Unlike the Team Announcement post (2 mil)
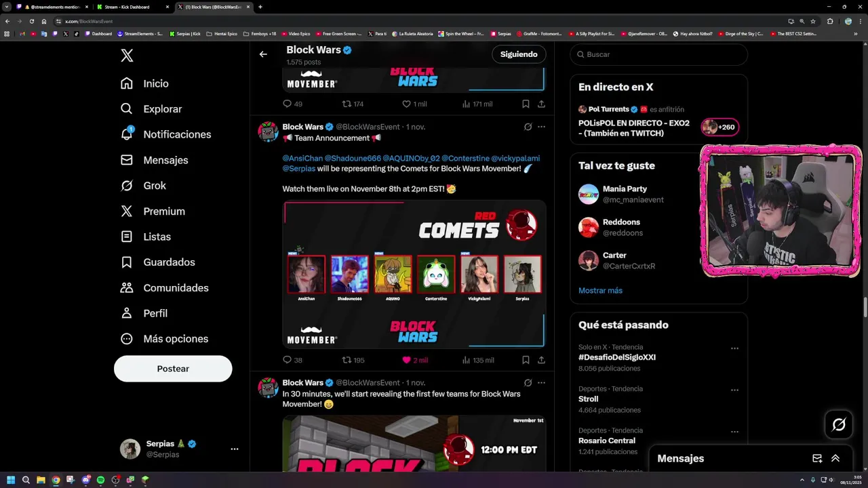The width and height of the screenshot is (868, 488). point(415,360)
